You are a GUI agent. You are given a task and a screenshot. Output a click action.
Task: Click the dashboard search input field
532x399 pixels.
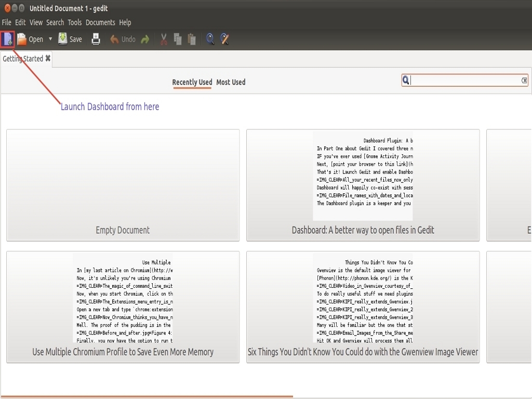pyautogui.click(x=465, y=81)
